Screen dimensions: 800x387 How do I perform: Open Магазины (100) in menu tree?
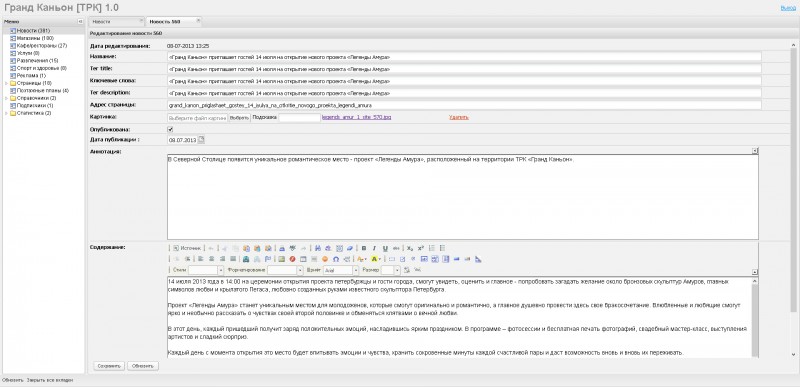pyautogui.click(x=32, y=38)
